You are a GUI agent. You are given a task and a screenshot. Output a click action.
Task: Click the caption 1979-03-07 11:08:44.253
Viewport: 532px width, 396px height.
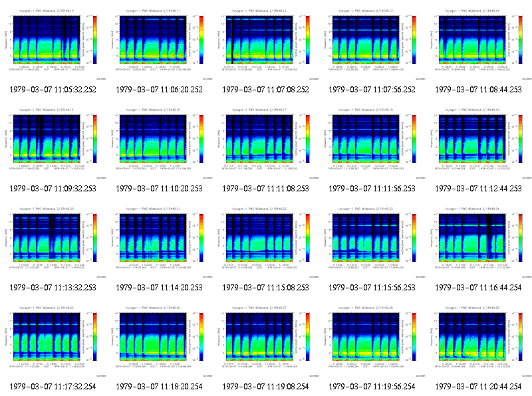coord(478,90)
